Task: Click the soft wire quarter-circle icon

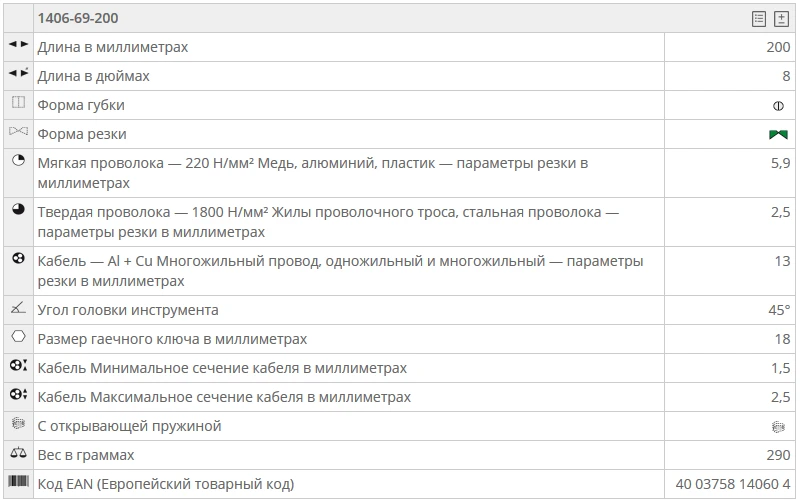Action: pyautogui.click(x=18, y=161)
